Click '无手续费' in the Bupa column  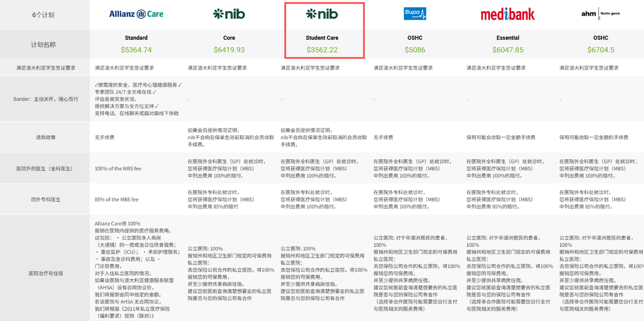383,137
